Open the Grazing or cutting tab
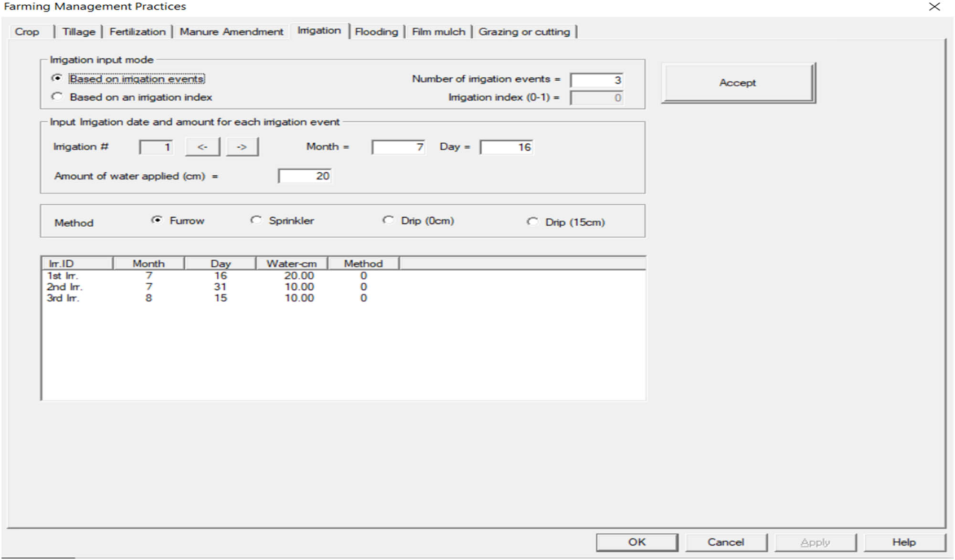 (x=524, y=32)
